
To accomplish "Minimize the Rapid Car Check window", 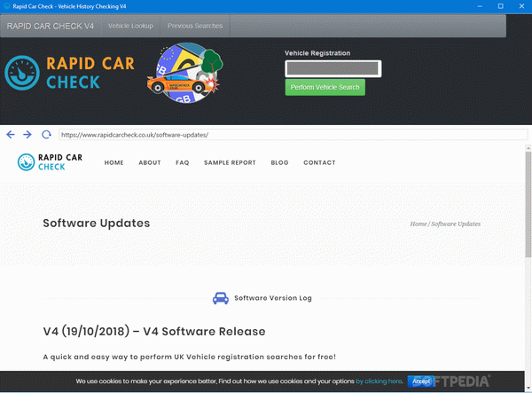I will pyautogui.click(x=480, y=6).
